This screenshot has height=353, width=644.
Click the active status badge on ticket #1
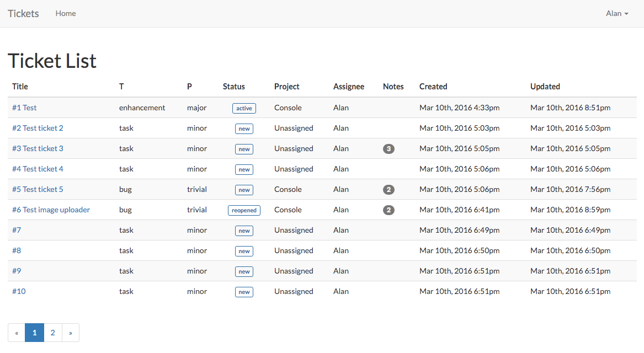point(244,108)
